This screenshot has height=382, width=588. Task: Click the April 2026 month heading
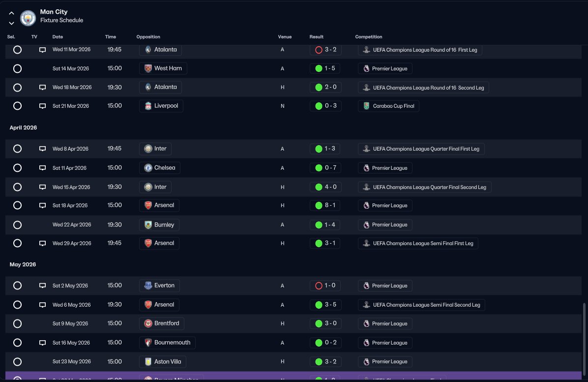coord(23,127)
